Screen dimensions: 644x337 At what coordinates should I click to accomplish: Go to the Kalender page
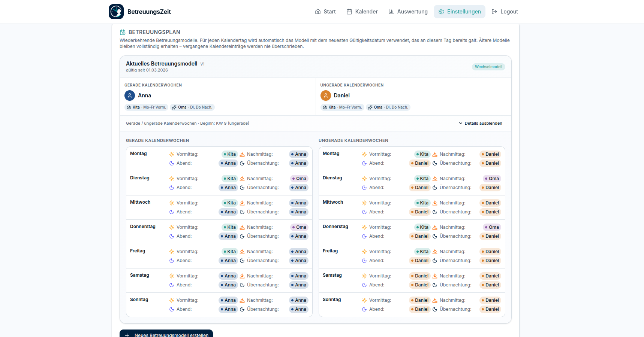click(x=362, y=12)
